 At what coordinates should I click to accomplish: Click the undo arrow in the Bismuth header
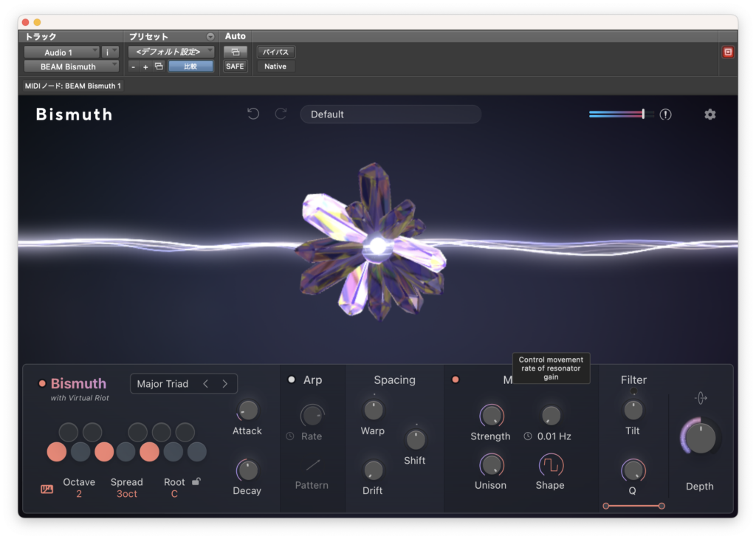[253, 114]
